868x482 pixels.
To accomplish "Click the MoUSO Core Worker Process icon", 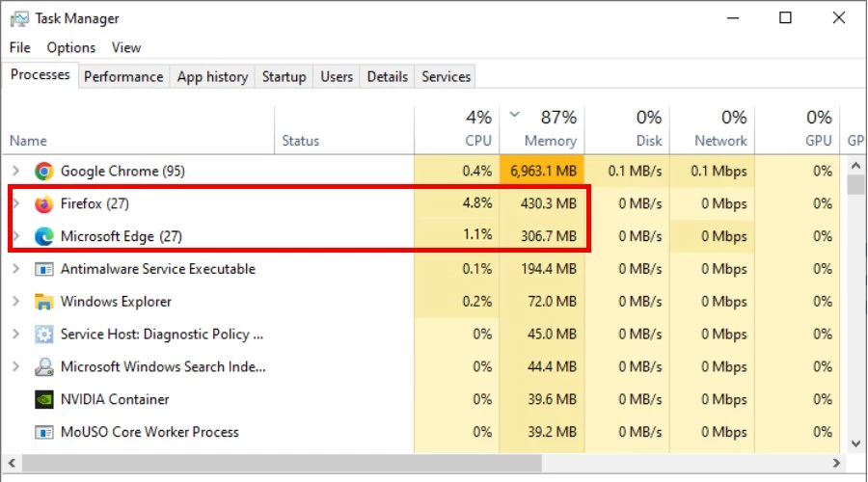I will point(43,432).
